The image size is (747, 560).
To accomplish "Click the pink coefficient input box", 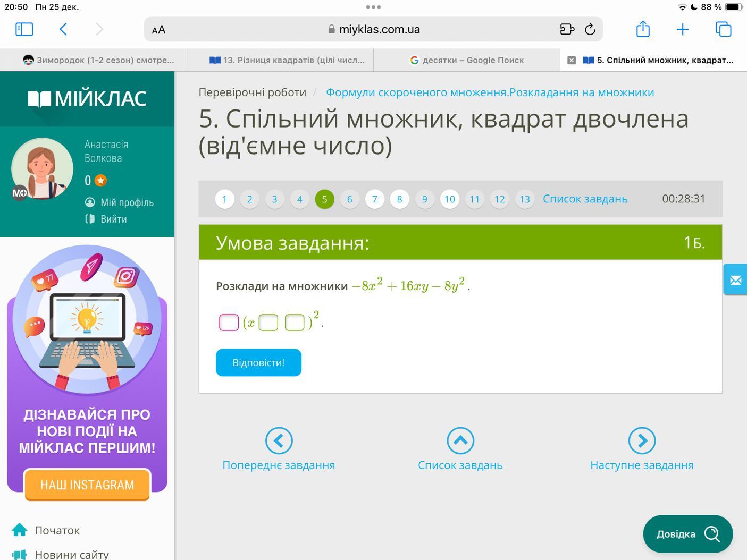I will click(229, 323).
